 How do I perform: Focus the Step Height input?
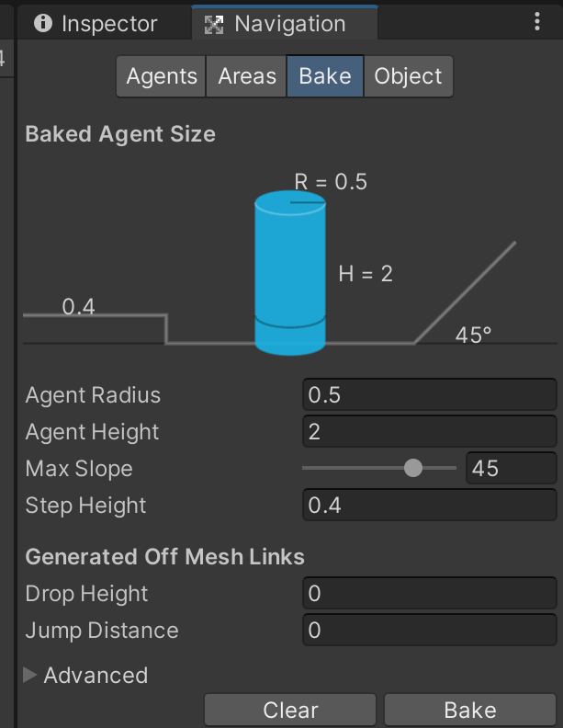430,505
